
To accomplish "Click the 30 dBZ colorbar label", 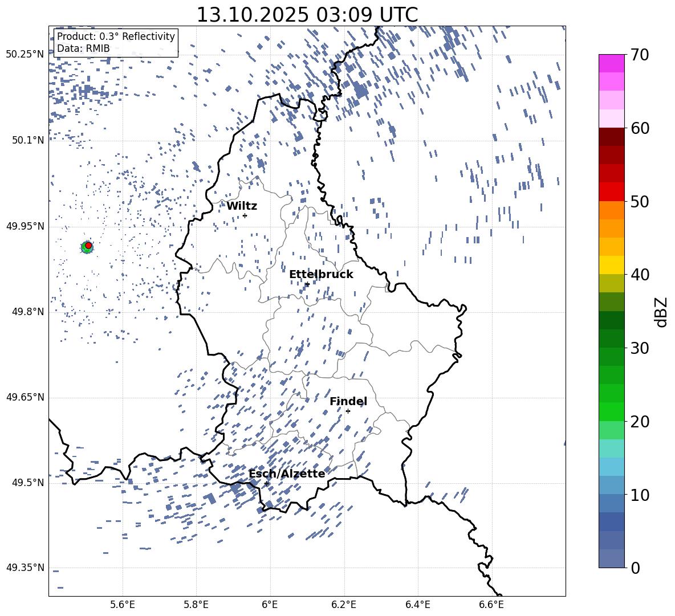I will pyautogui.click(x=639, y=348).
